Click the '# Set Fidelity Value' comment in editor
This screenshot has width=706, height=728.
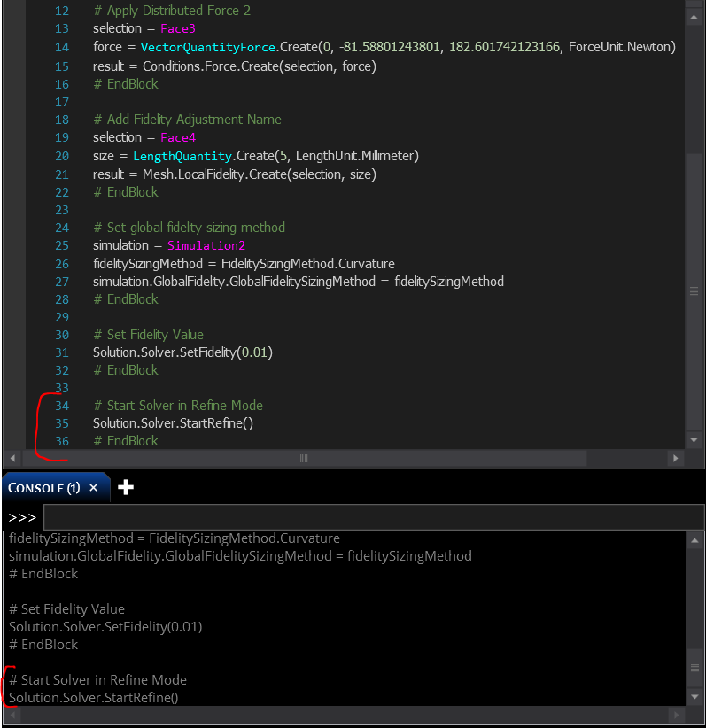(148, 335)
